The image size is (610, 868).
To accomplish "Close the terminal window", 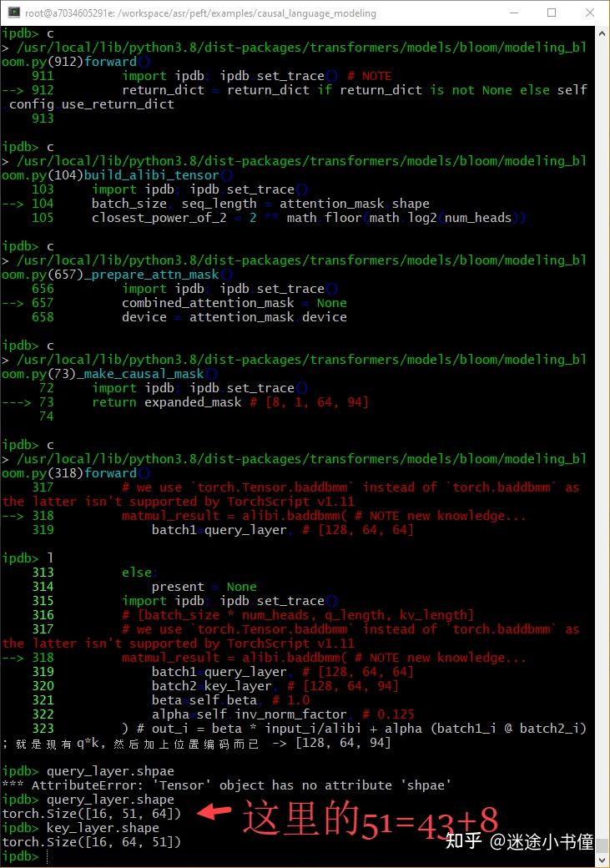I will tap(589, 13).
